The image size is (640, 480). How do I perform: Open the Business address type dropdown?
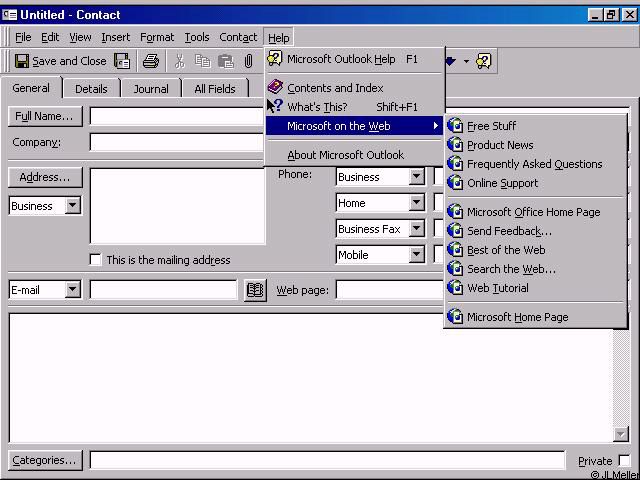click(x=73, y=205)
